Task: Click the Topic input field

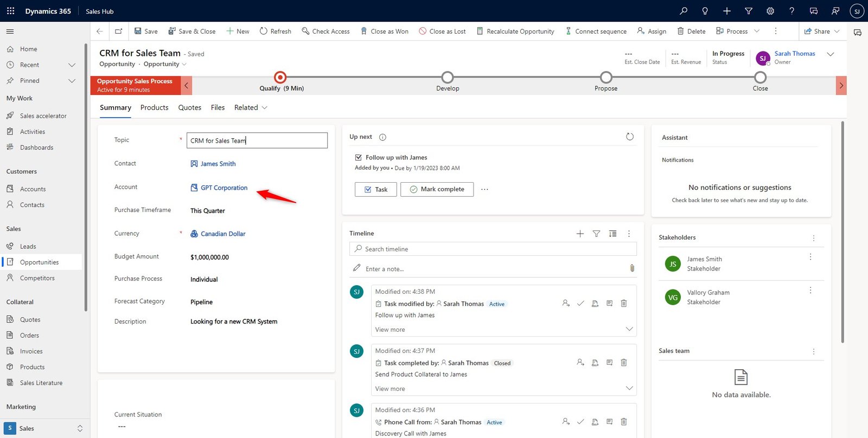Action: pyautogui.click(x=257, y=140)
